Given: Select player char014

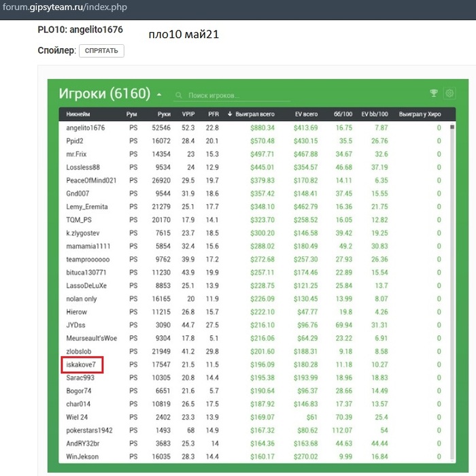Looking at the screenshot, I should pyautogui.click(x=78, y=404).
